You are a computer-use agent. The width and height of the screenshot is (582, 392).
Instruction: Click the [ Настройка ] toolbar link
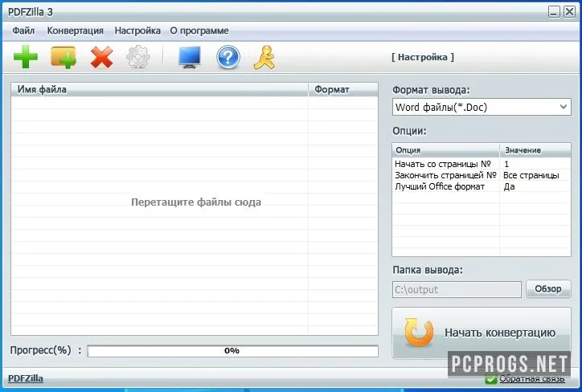coord(423,57)
